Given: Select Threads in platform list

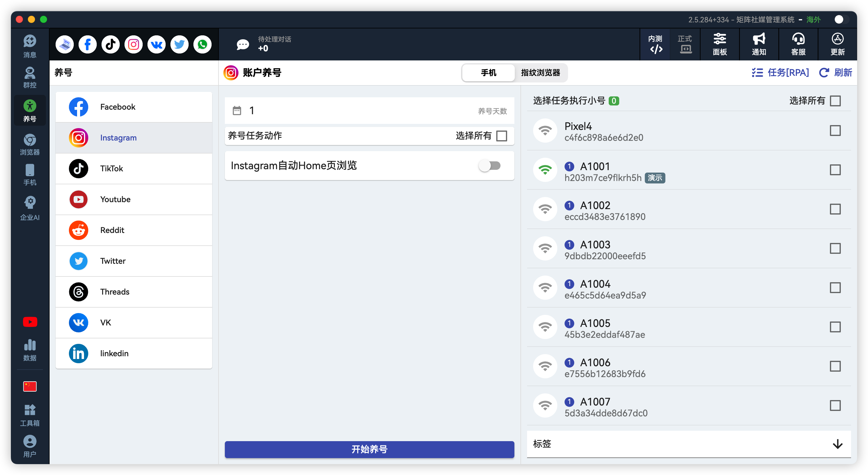Looking at the screenshot, I should (x=134, y=292).
